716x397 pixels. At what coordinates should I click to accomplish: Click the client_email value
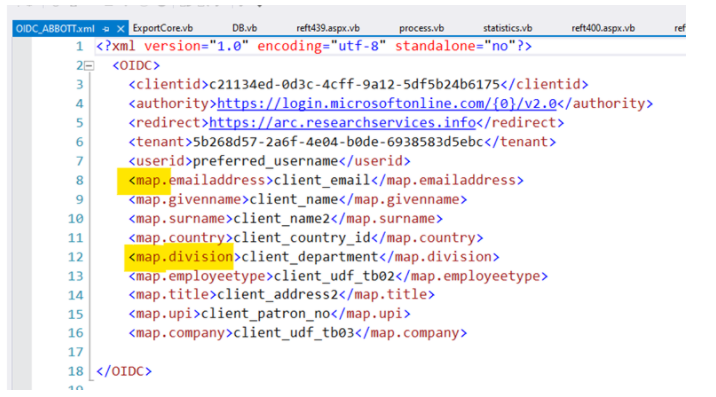[321, 180]
